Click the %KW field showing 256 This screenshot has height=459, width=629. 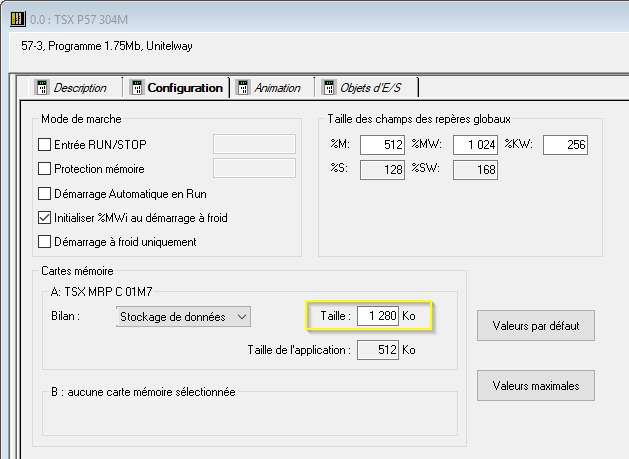(x=565, y=146)
